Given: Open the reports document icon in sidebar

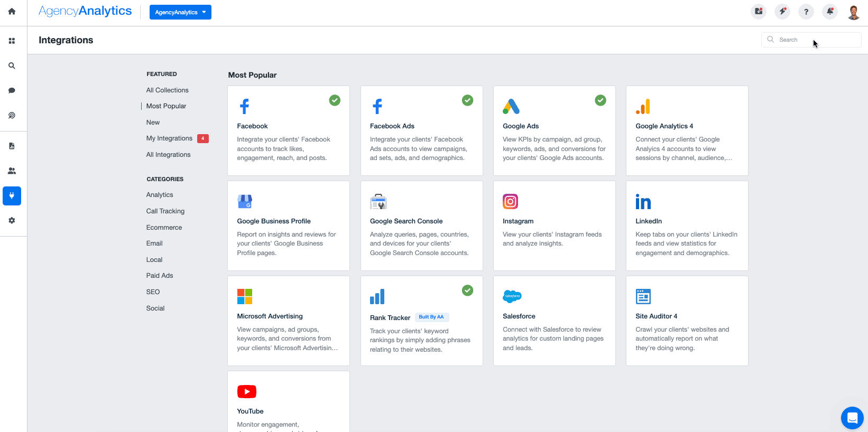Looking at the screenshot, I should click(12, 146).
